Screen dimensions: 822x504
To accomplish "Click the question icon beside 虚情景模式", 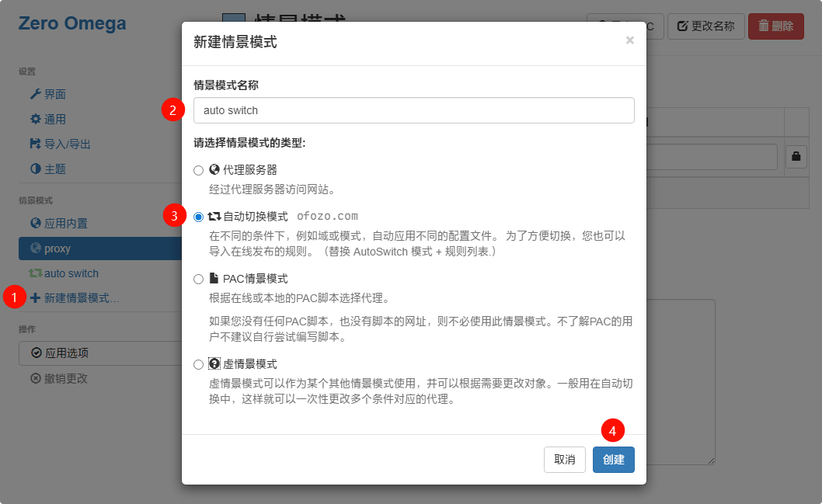I will (214, 364).
